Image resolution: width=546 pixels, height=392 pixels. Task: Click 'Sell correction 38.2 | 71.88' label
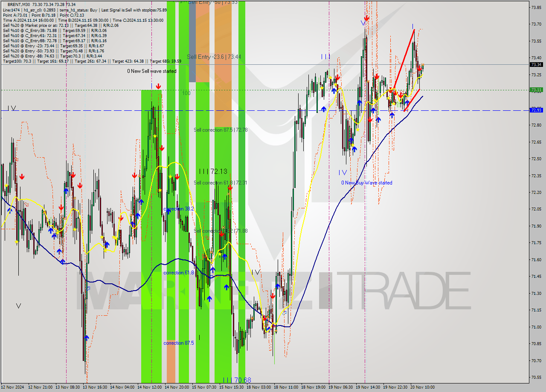221,231
